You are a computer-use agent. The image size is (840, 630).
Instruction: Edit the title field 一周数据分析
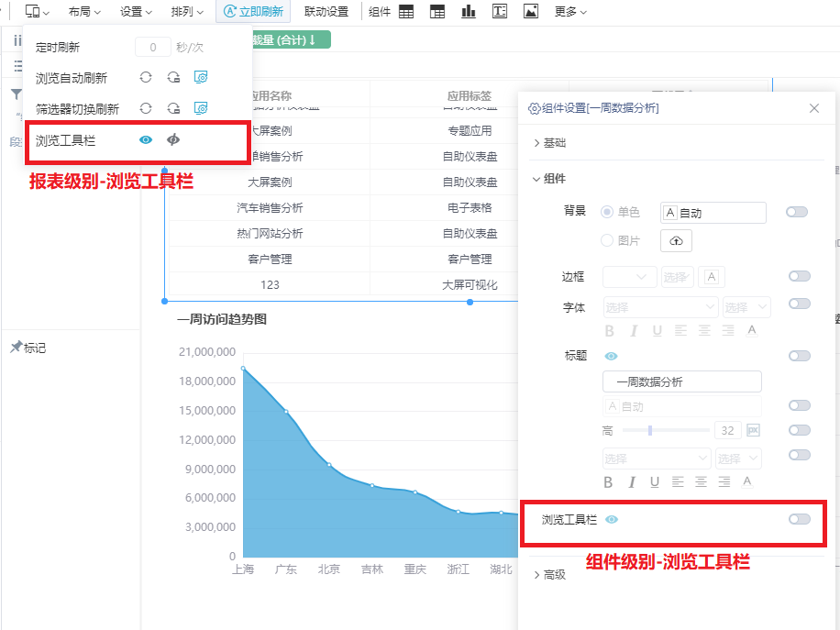pyautogui.click(x=682, y=382)
